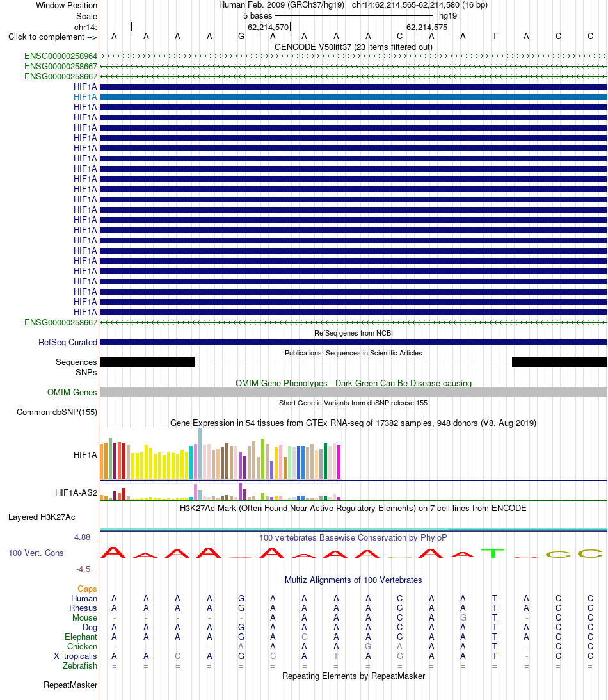Click the G base in the Mouse row

pos(463,618)
